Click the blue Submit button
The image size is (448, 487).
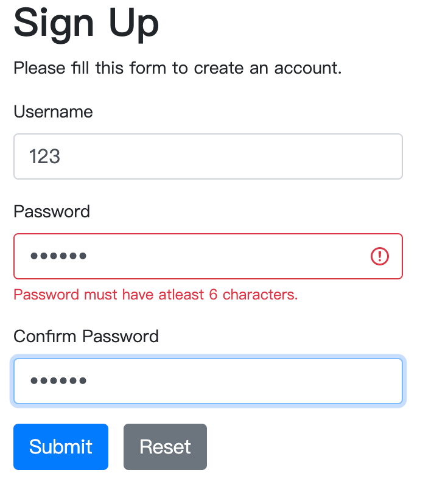pos(61,447)
